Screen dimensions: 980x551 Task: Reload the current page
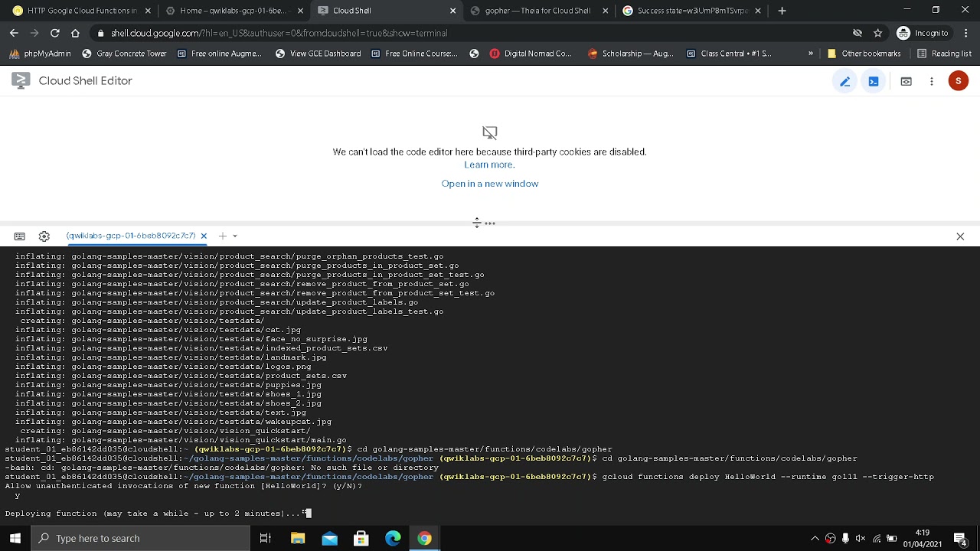tap(55, 33)
